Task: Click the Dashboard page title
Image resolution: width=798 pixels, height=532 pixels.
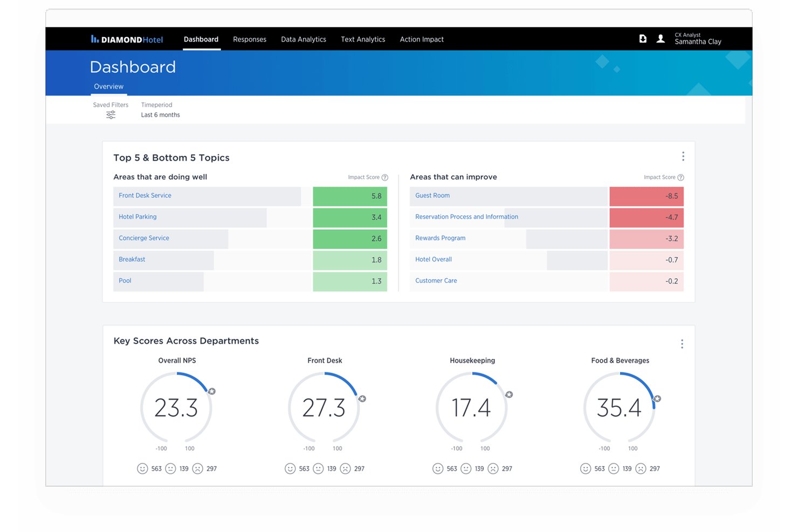Action: pos(133,67)
